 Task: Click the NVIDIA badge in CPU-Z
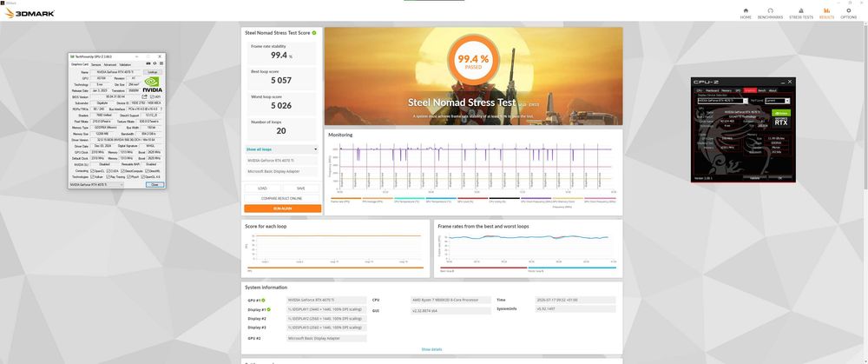[x=781, y=113]
